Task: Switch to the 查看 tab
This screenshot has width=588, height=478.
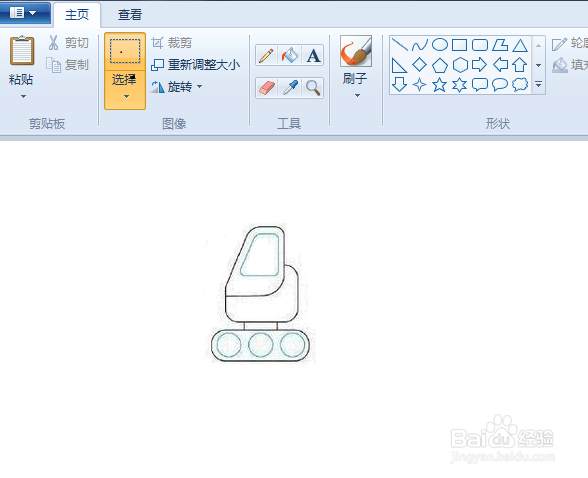Action: click(x=130, y=15)
